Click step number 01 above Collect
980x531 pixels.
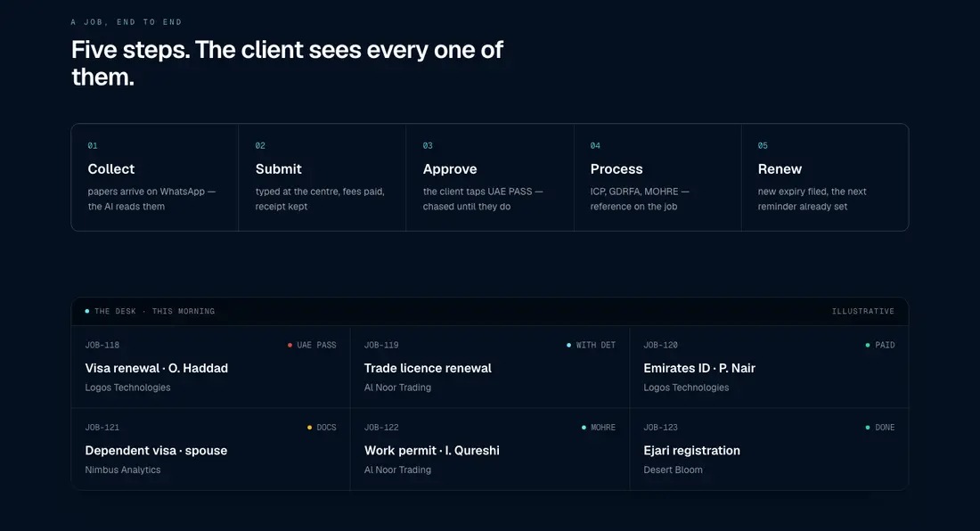tap(93, 145)
